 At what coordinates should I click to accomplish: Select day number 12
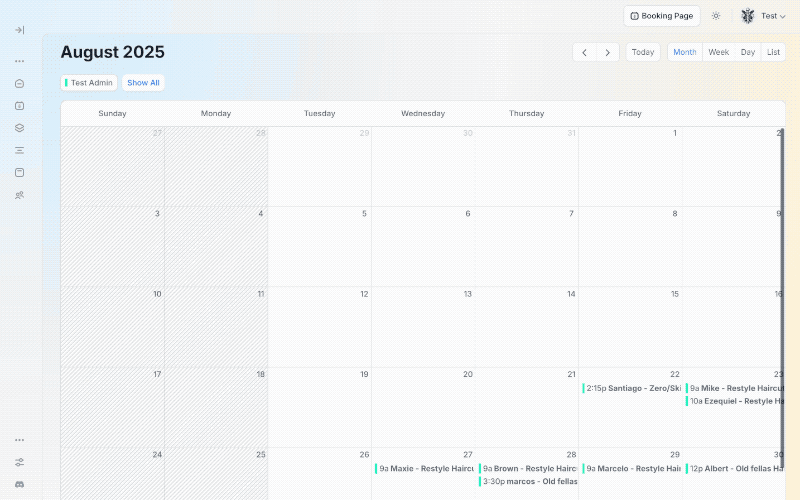click(x=364, y=294)
